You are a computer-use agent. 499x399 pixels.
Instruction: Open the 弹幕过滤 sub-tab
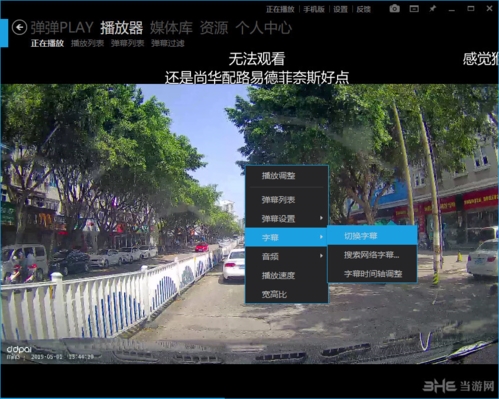coord(167,43)
